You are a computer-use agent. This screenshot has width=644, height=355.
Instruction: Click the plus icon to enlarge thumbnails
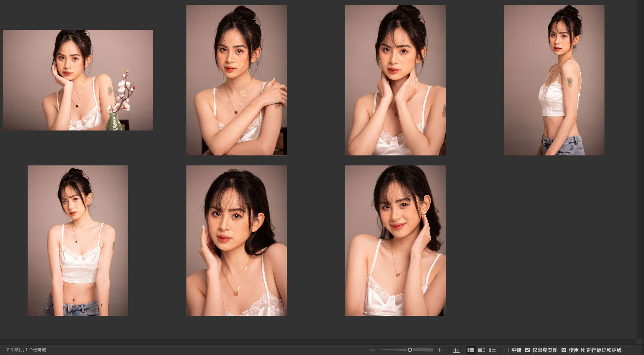coord(439,350)
